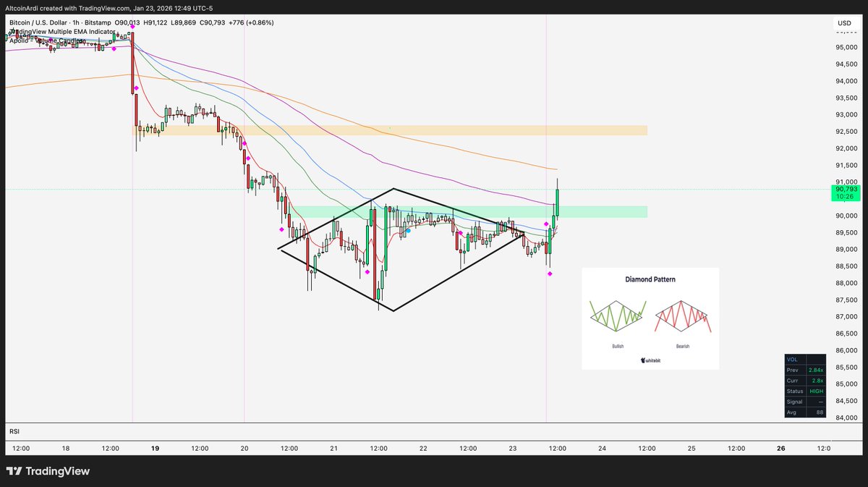Image resolution: width=868 pixels, height=487 pixels.
Task: Select the open price O90,013 value
Action: click(x=127, y=23)
